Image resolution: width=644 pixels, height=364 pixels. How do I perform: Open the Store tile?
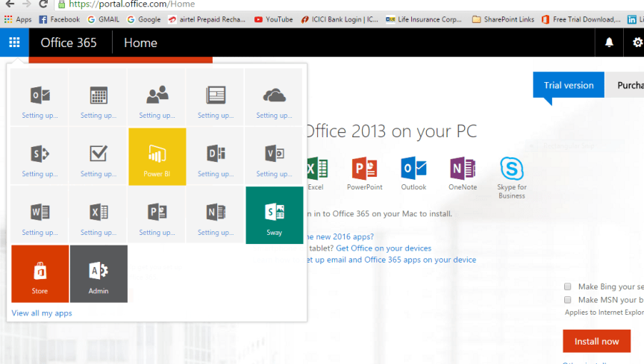(40, 274)
